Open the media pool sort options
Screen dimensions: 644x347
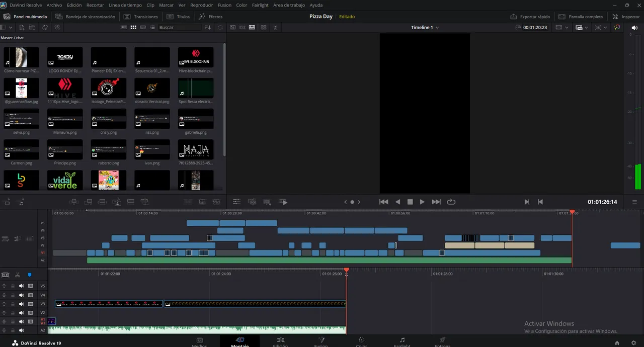[208, 27]
